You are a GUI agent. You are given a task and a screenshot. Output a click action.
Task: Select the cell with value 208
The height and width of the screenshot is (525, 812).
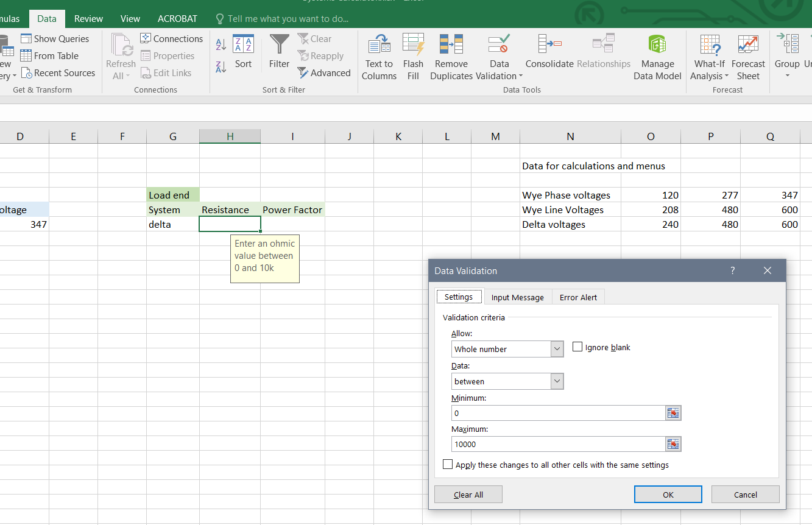(651, 210)
